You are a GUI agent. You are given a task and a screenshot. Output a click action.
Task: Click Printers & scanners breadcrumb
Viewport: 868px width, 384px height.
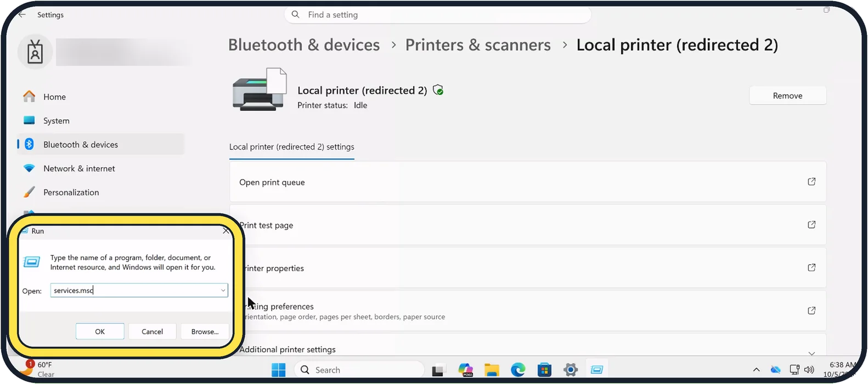click(x=478, y=45)
